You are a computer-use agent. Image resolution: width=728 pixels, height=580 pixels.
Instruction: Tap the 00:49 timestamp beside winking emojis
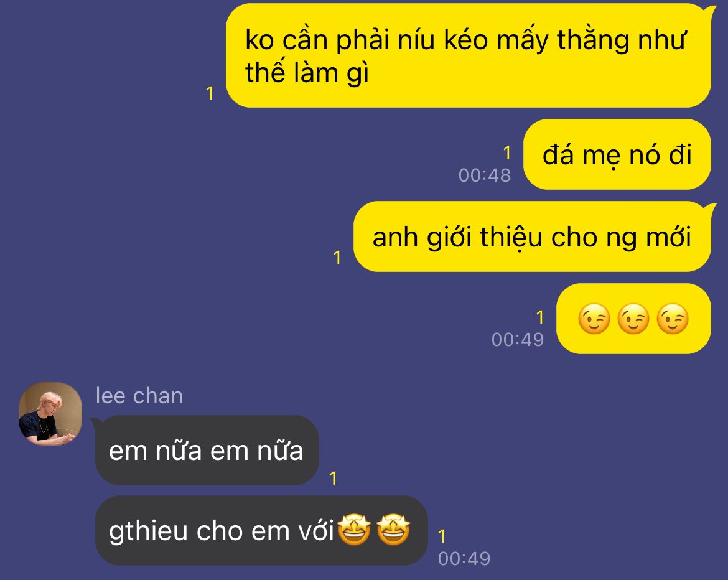[518, 340]
